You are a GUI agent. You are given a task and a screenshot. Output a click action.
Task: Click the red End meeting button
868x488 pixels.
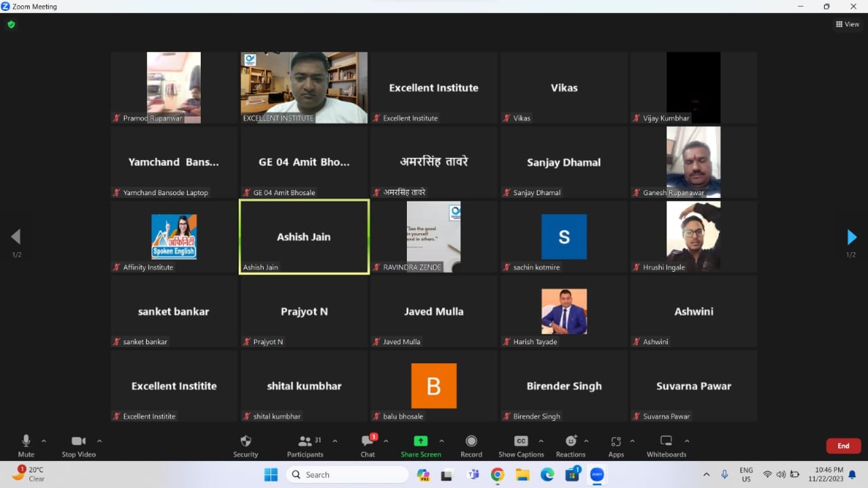(843, 446)
